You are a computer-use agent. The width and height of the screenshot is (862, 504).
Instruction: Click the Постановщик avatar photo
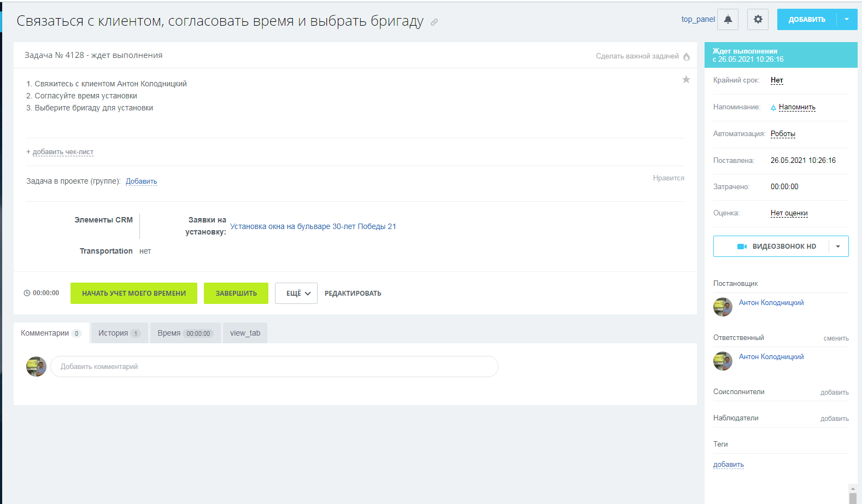click(x=723, y=307)
